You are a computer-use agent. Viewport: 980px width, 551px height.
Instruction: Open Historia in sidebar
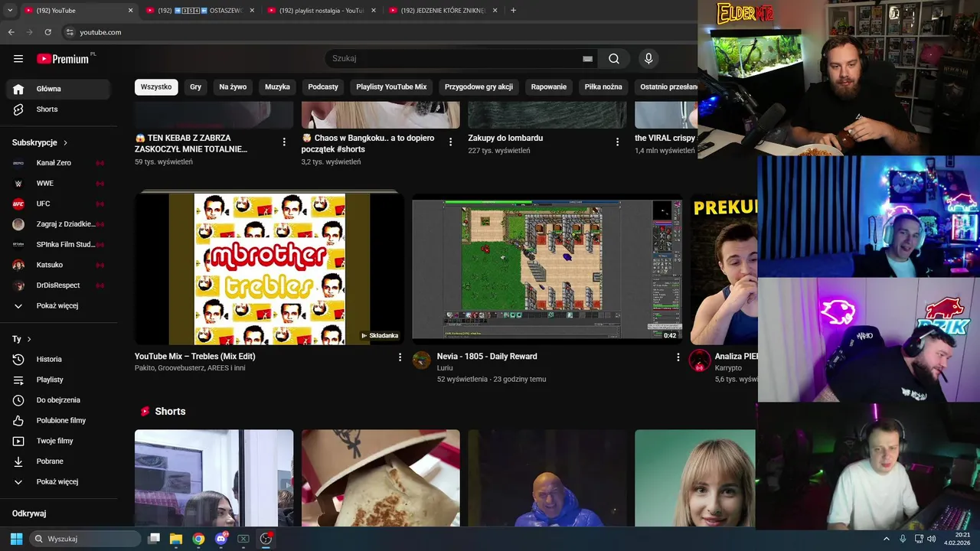58,359
